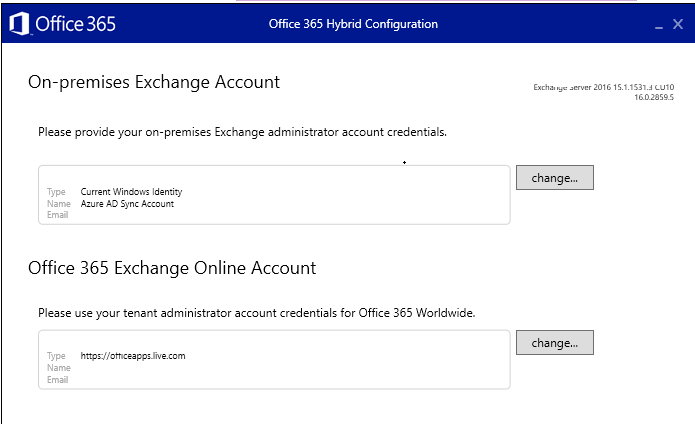
Task: Click the 16.0.2859.5 build number
Action: click(x=654, y=98)
